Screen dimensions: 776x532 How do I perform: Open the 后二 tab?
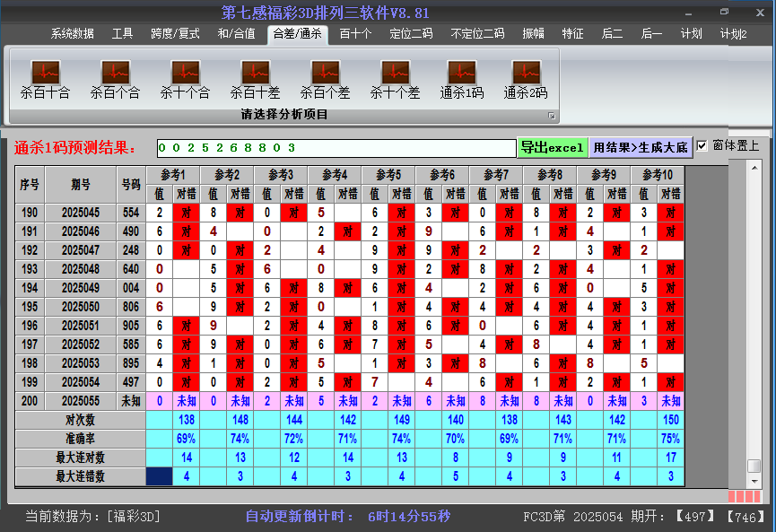(612, 34)
